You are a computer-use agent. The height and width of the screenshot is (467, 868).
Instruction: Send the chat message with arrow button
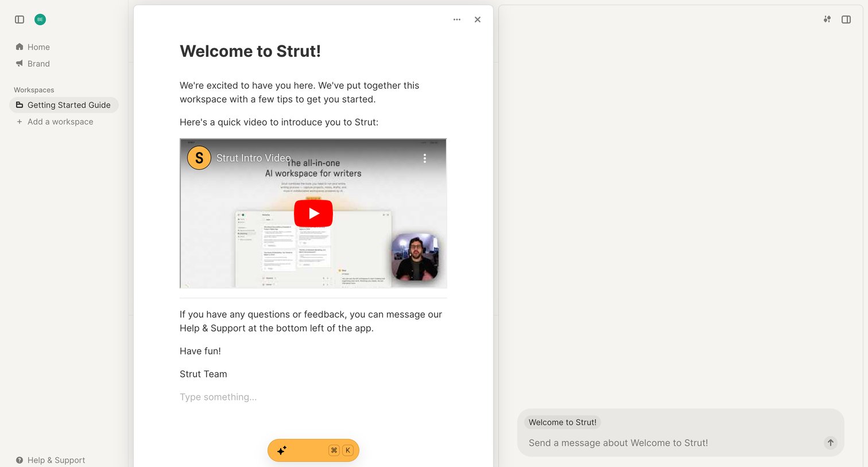(x=831, y=443)
